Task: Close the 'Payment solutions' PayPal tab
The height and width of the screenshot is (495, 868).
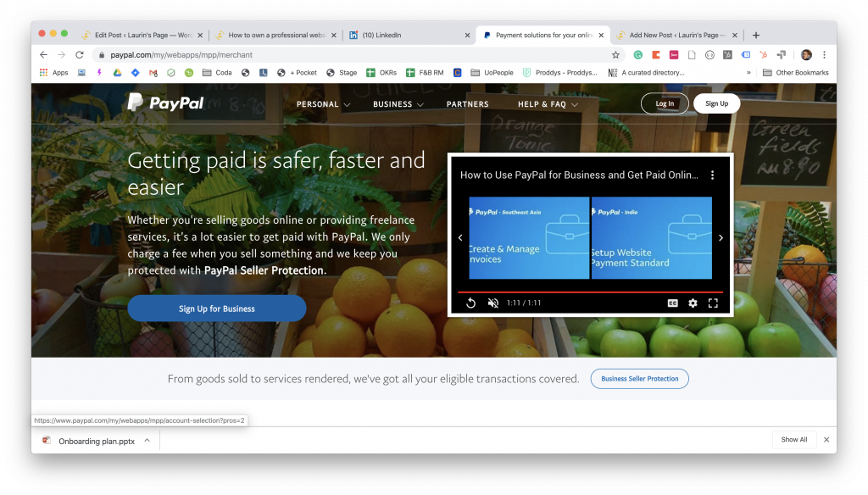Action: coord(601,35)
